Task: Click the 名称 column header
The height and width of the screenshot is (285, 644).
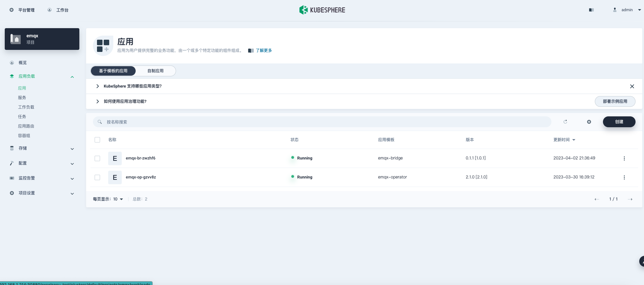Action: [112, 140]
